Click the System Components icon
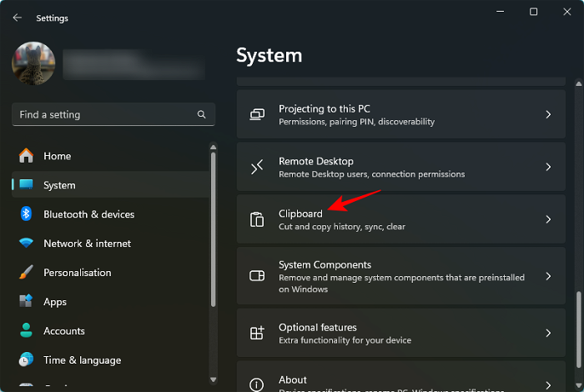 point(257,276)
